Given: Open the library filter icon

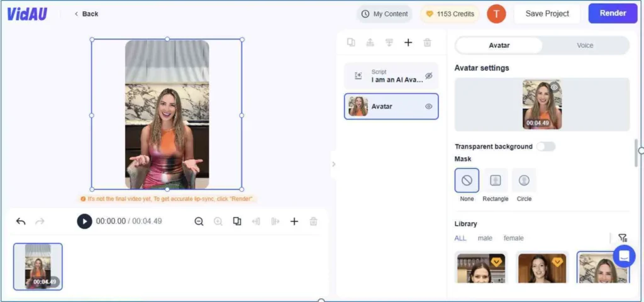Looking at the screenshot, I should point(622,238).
